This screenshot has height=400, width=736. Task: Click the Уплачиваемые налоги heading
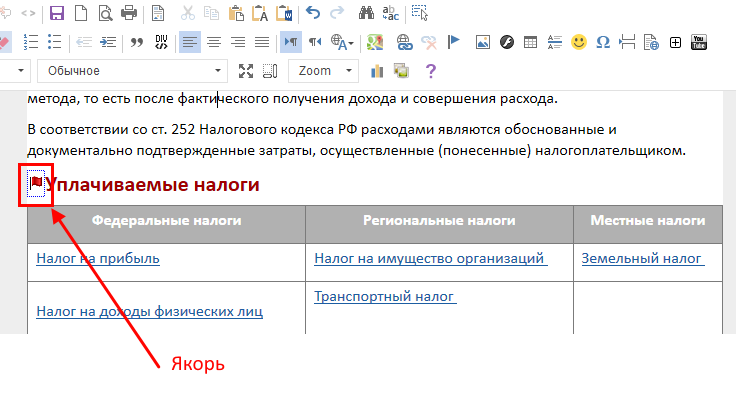(153, 185)
